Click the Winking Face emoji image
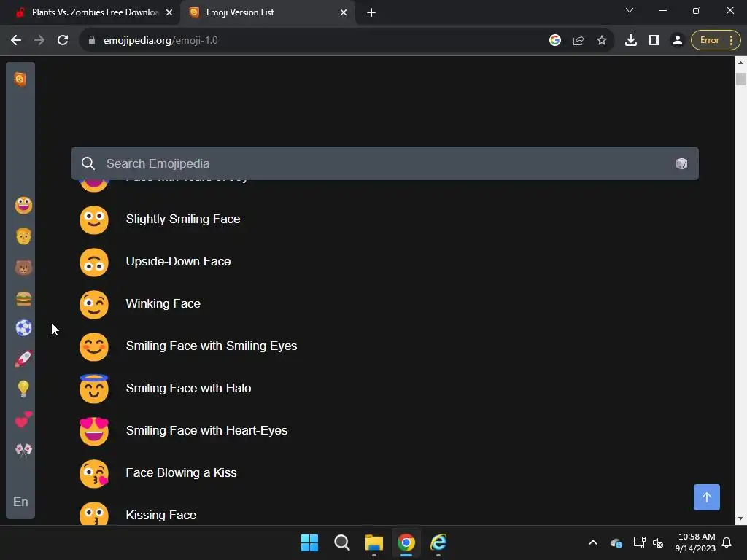Image resolution: width=747 pixels, height=560 pixels. 94,305
